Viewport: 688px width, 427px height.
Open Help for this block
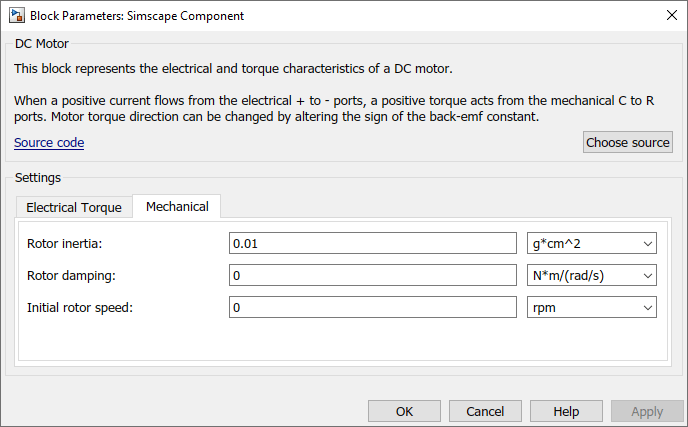(x=566, y=411)
